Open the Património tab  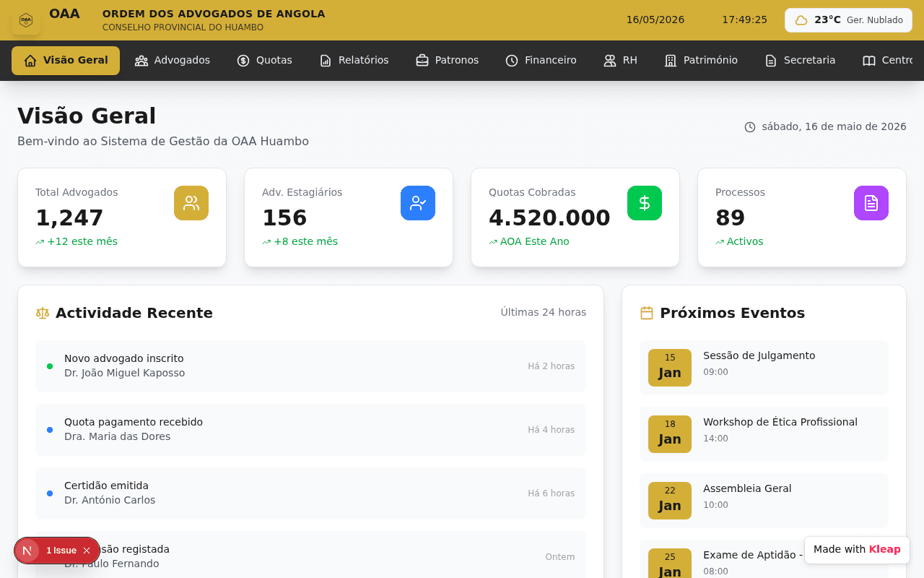(702, 61)
